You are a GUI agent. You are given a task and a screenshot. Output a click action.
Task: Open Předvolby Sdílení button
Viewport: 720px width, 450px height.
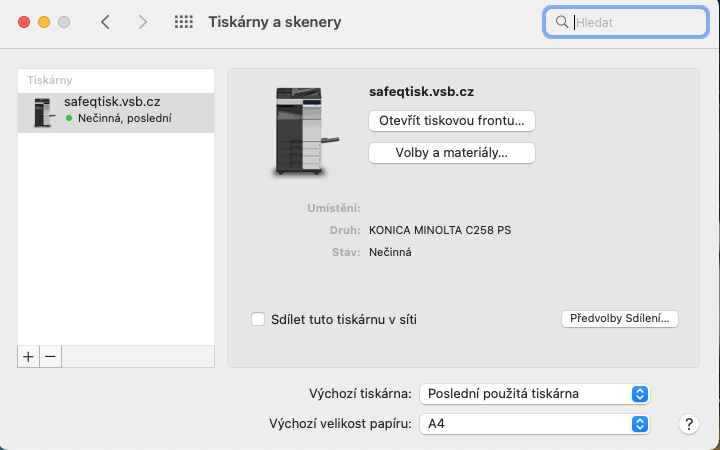pos(619,319)
